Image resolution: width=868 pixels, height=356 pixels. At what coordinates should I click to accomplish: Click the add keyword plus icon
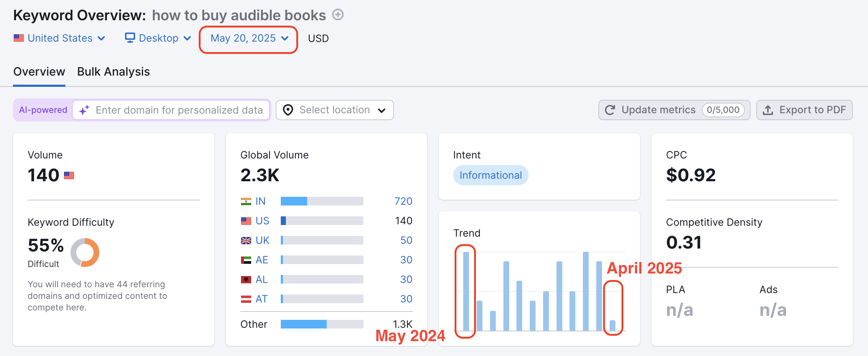point(338,15)
